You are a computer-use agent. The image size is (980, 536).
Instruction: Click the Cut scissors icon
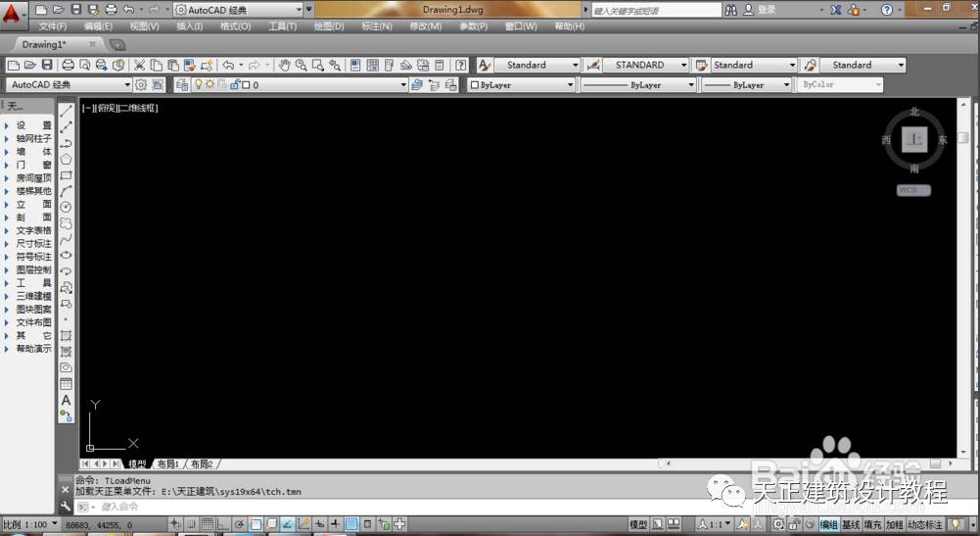[x=139, y=65]
